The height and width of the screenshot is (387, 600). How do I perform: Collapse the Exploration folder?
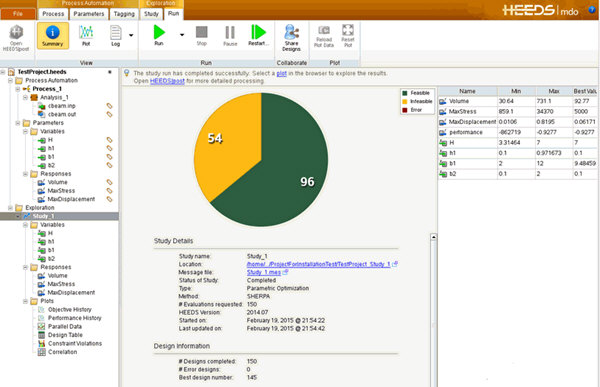click(10, 207)
